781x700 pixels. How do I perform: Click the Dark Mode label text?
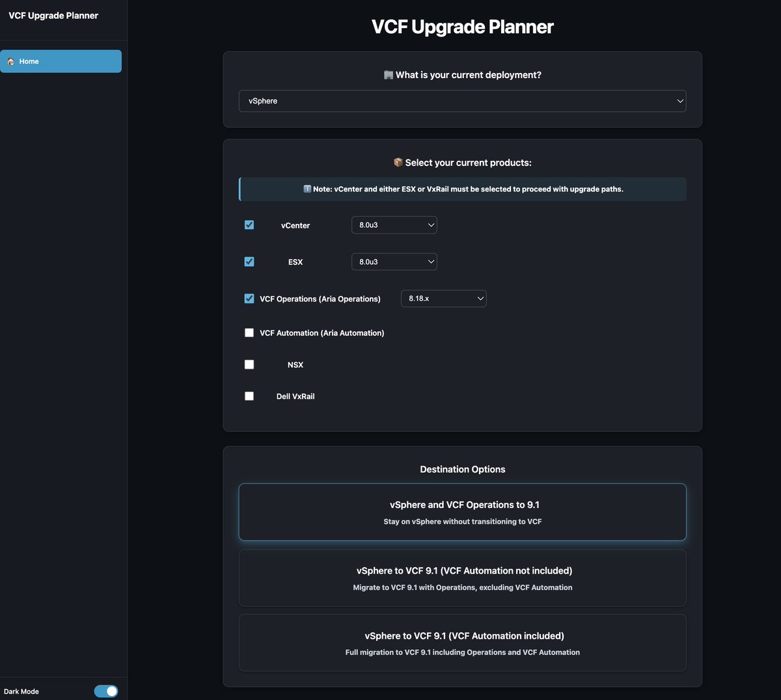(x=21, y=692)
